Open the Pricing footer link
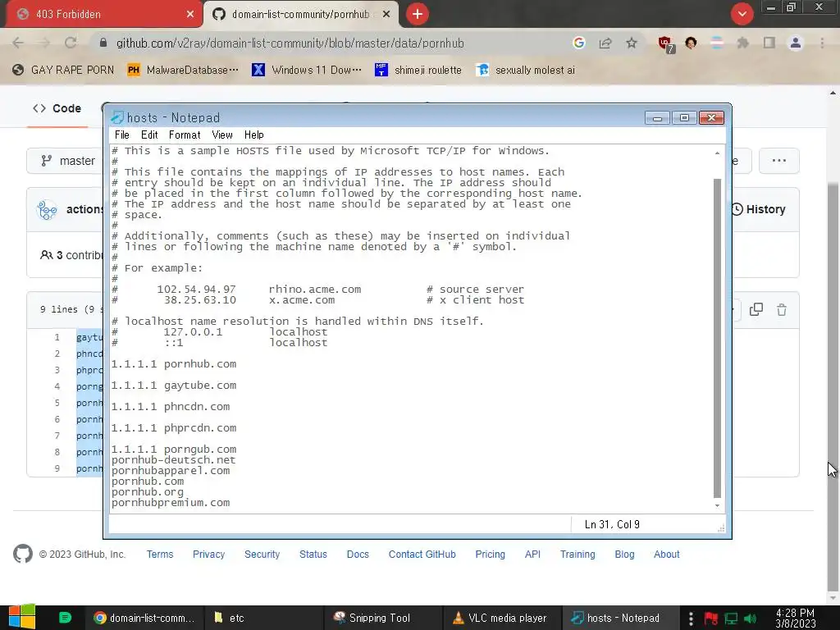Viewport: 840px width, 630px height. (x=490, y=555)
